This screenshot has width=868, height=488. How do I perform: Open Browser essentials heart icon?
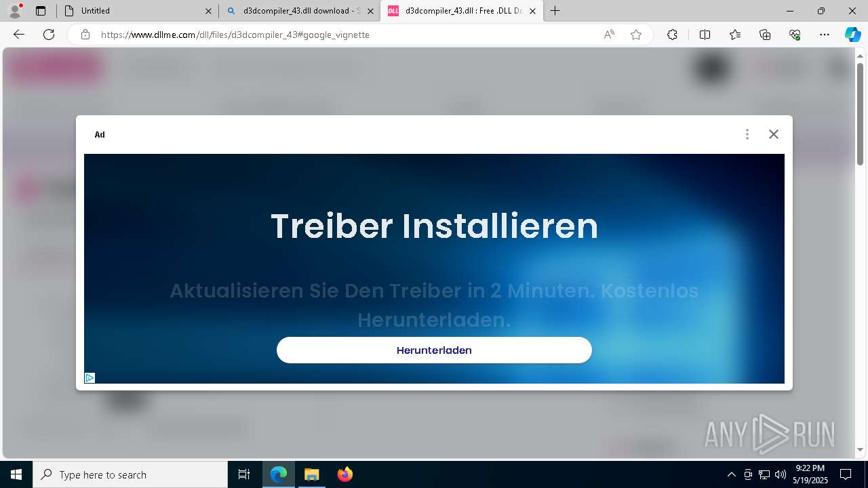point(795,35)
